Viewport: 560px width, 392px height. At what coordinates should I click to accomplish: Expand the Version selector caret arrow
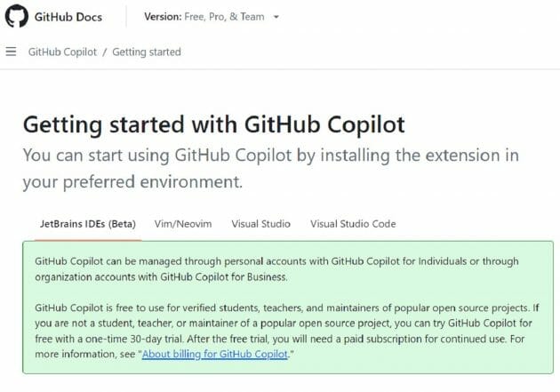click(x=276, y=17)
